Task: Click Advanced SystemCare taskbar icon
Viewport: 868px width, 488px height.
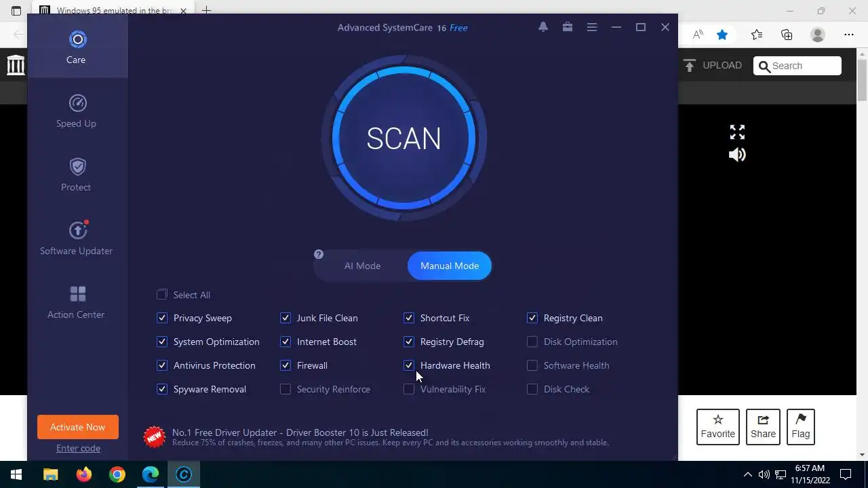Action: pos(184,474)
